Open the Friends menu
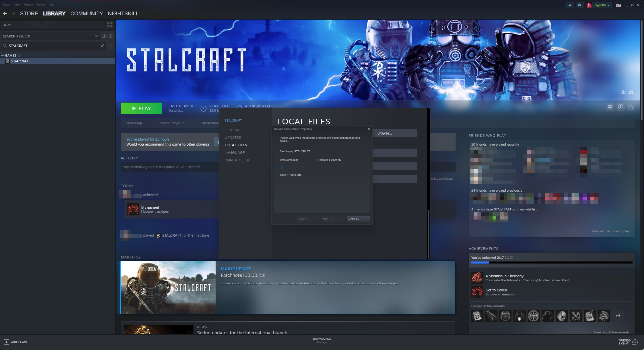644x350 pixels. click(x=28, y=5)
